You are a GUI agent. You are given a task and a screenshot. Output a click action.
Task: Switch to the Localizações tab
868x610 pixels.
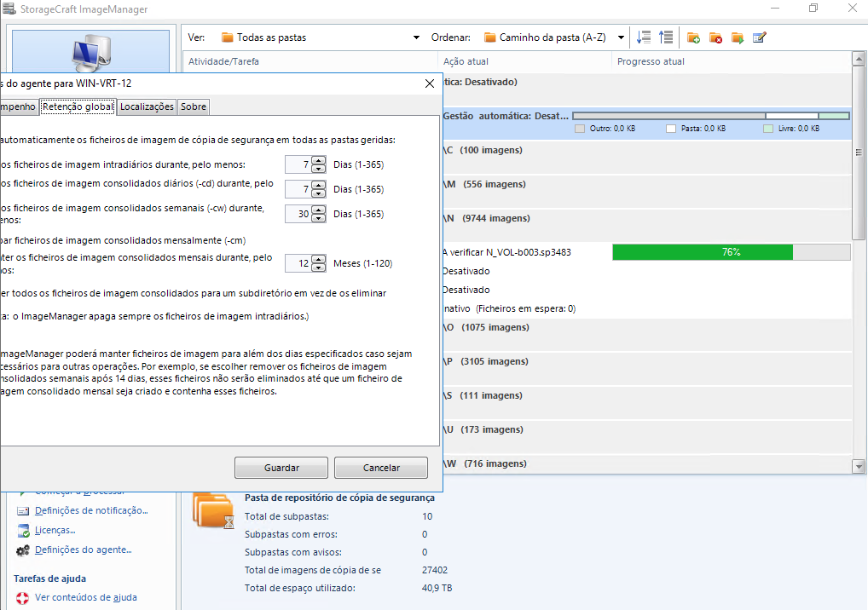[147, 106]
